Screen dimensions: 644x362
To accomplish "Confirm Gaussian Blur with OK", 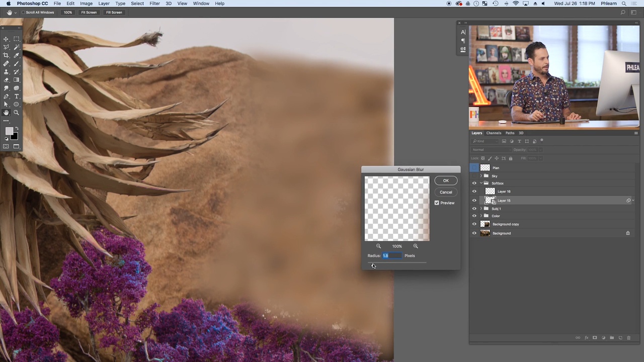I will pyautogui.click(x=446, y=180).
